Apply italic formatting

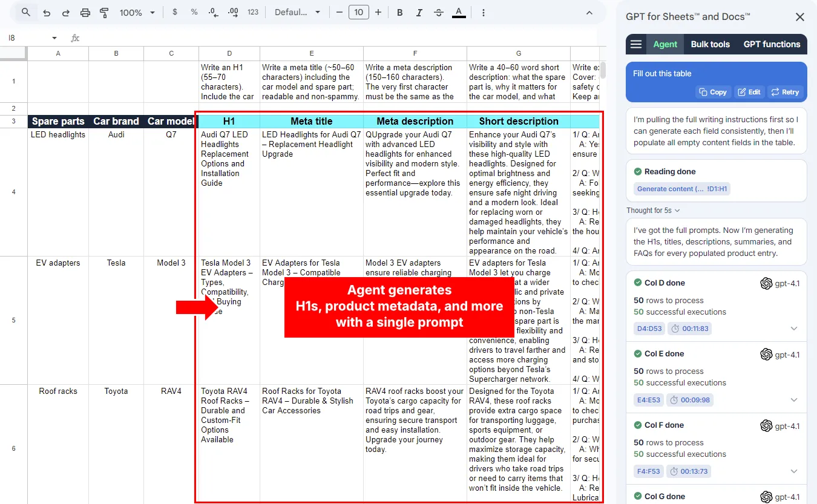(x=419, y=11)
